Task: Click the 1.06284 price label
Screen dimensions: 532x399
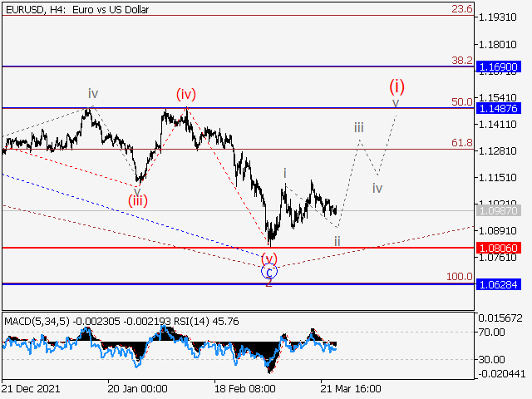Action: click(499, 284)
